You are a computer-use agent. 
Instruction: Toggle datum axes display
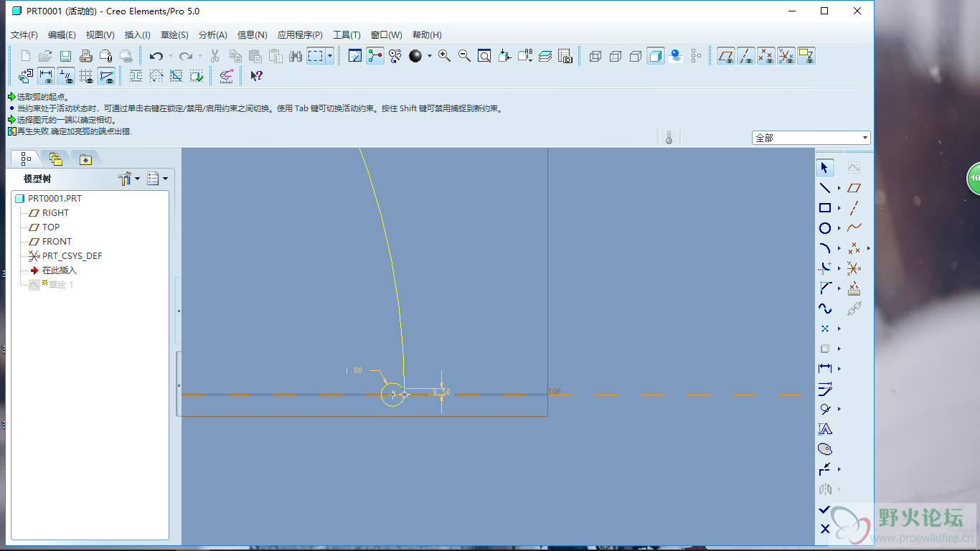pyautogui.click(x=746, y=56)
